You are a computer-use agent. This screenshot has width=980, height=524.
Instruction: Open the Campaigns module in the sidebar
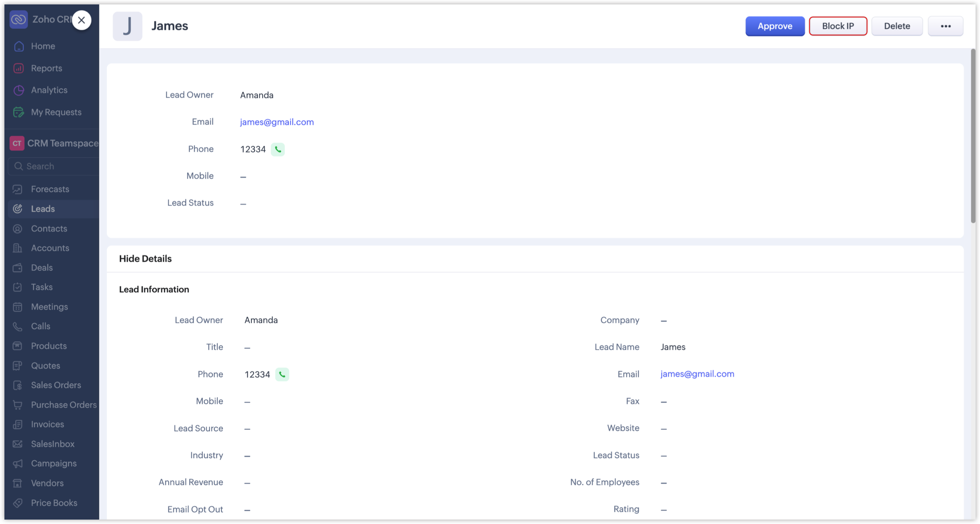(53, 463)
